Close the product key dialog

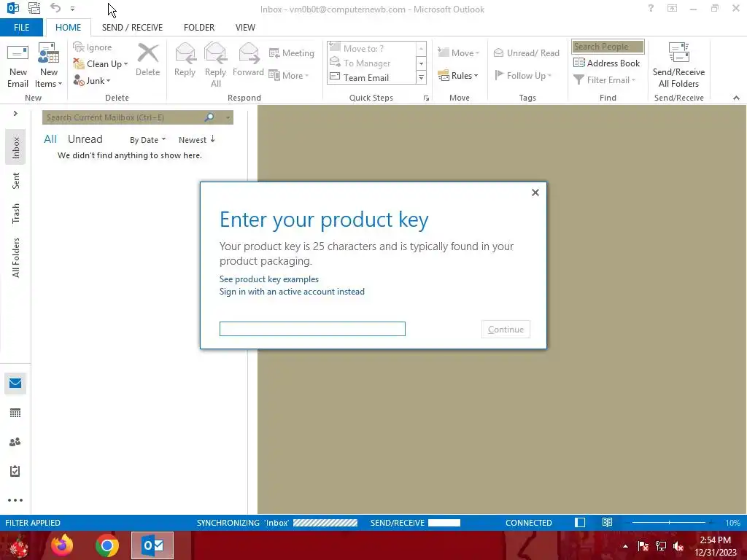tap(535, 192)
